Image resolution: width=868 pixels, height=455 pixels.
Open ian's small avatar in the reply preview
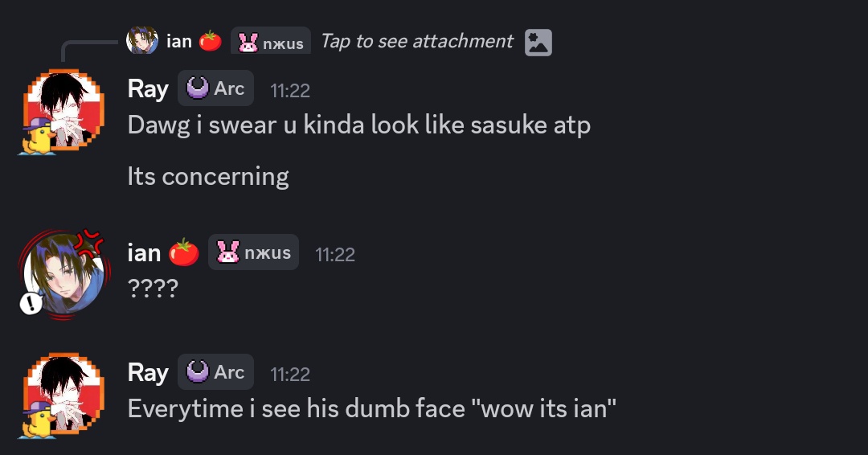point(142,40)
